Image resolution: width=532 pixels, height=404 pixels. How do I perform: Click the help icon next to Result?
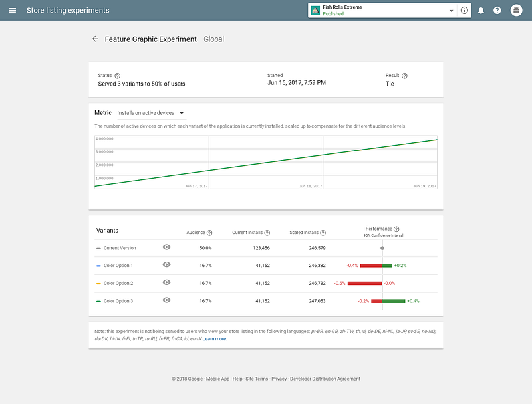click(404, 76)
